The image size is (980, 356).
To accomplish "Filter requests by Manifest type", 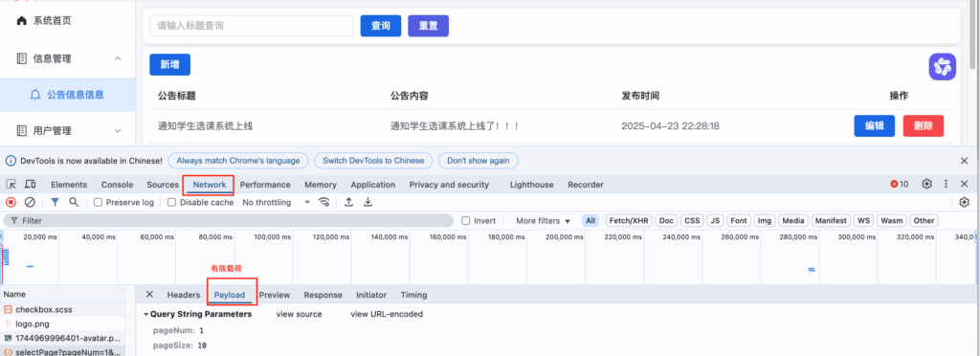I will tap(832, 220).
